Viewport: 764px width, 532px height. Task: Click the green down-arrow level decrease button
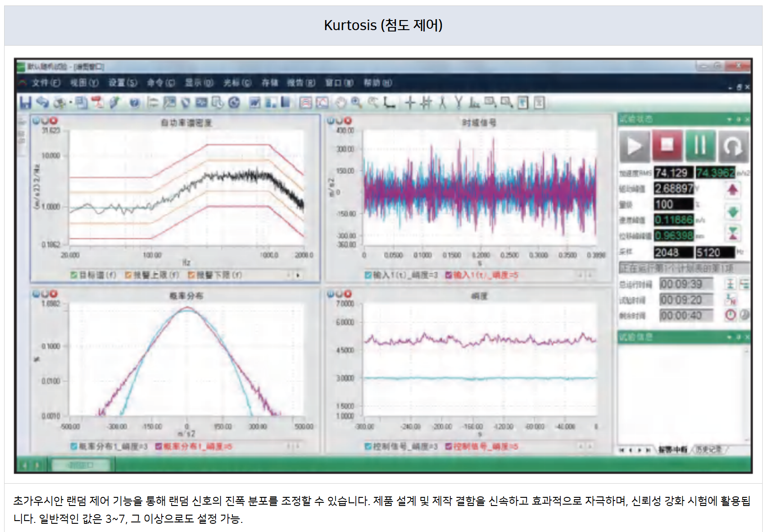732,212
